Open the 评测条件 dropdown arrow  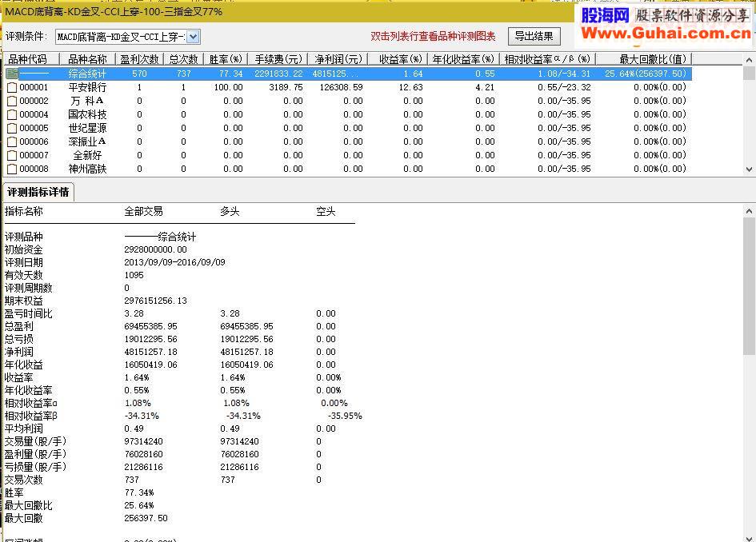(193, 37)
